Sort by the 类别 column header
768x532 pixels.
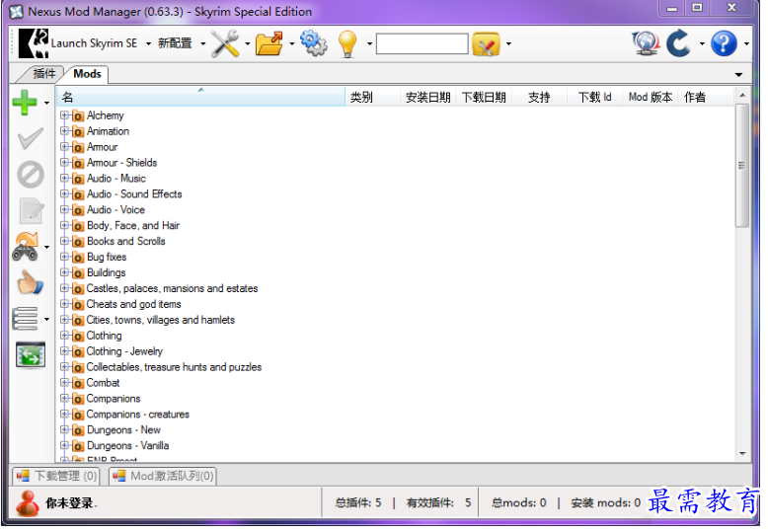372,97
